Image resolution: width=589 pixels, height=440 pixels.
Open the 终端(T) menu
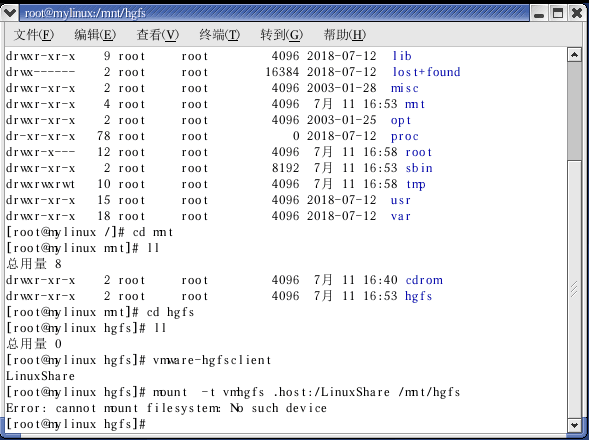[x=220, y=35]
